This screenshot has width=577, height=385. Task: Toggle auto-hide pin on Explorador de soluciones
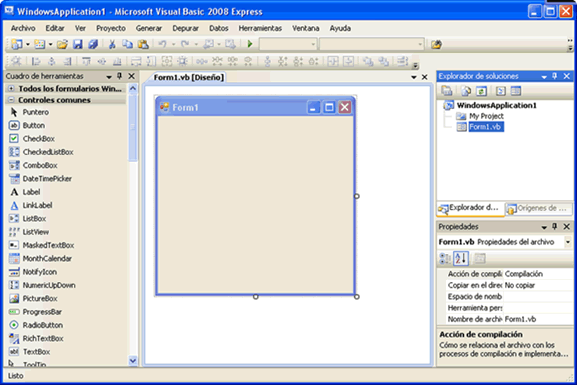click(555, 76)
